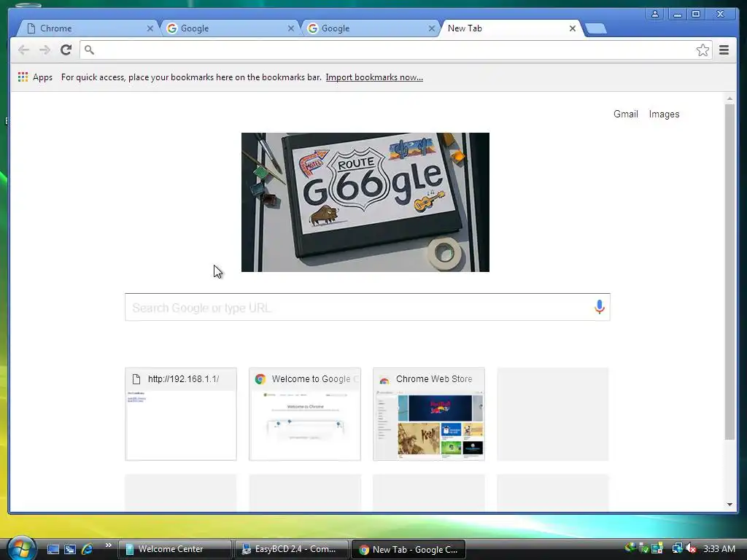
Task: Focus the Search Google or type URL box
Action: [368, 307]
